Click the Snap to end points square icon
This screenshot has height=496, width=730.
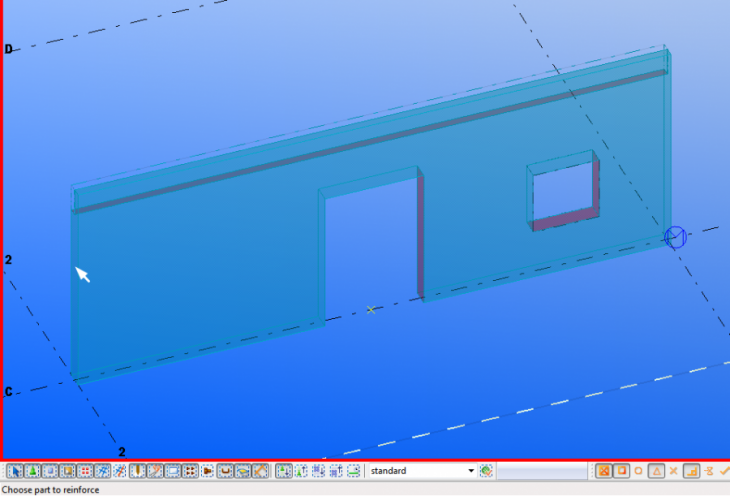click(x=622, y=471)
